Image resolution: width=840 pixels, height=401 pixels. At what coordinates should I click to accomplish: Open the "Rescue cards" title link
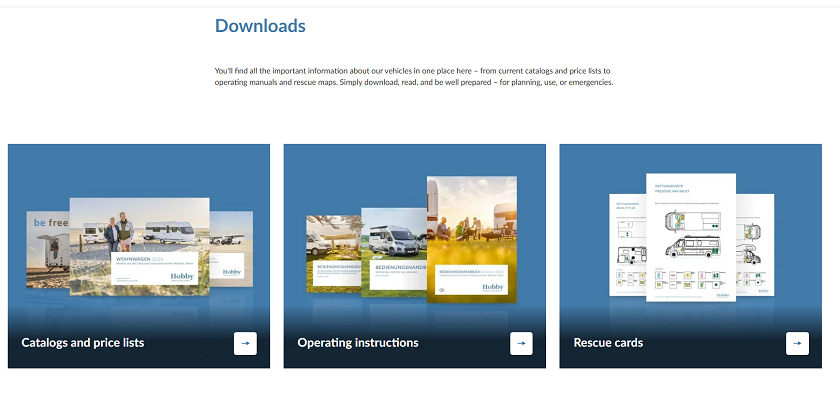tap(608, 343)
